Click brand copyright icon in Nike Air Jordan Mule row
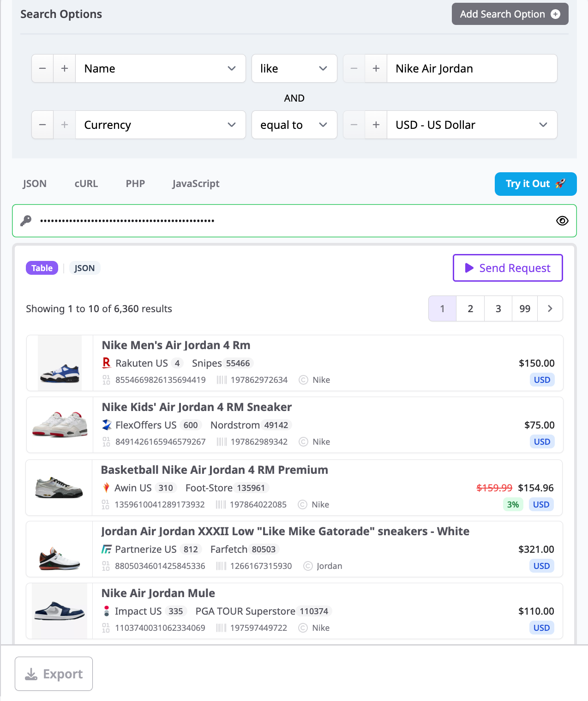The image size is (588, 701). 303,628
